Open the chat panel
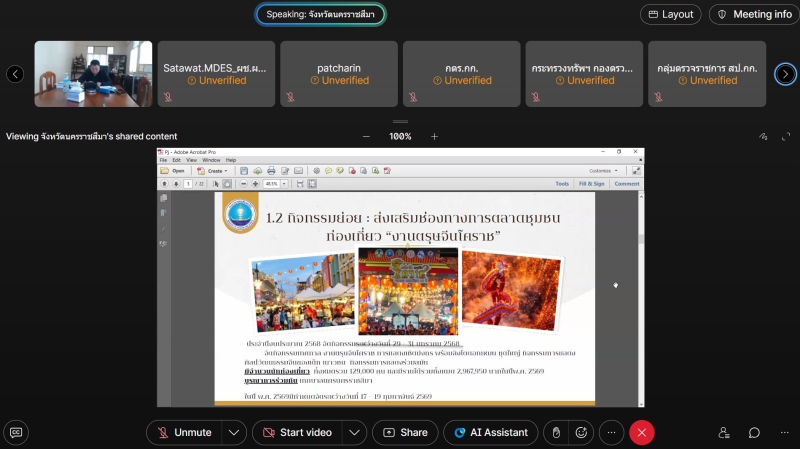The image size is (800, 449). [755, 432]
